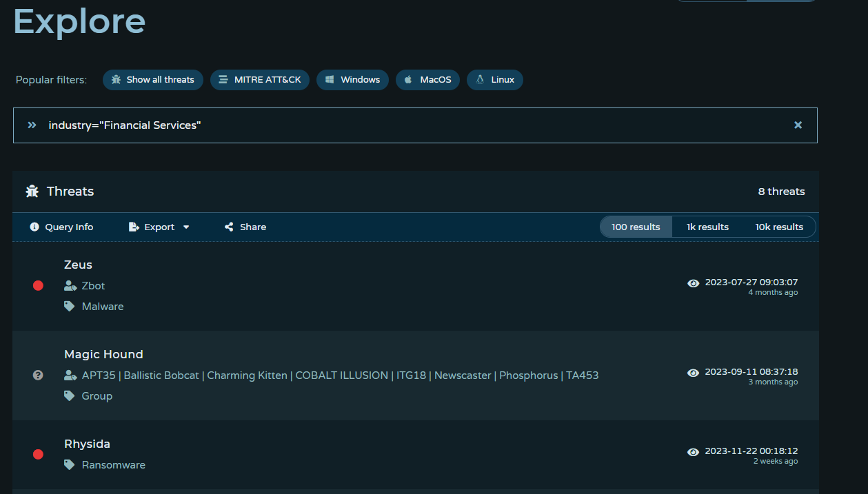Screen dimensions: 868x494
Task: Click the bug icon beside Threats heading
Action: coord(32,192)
